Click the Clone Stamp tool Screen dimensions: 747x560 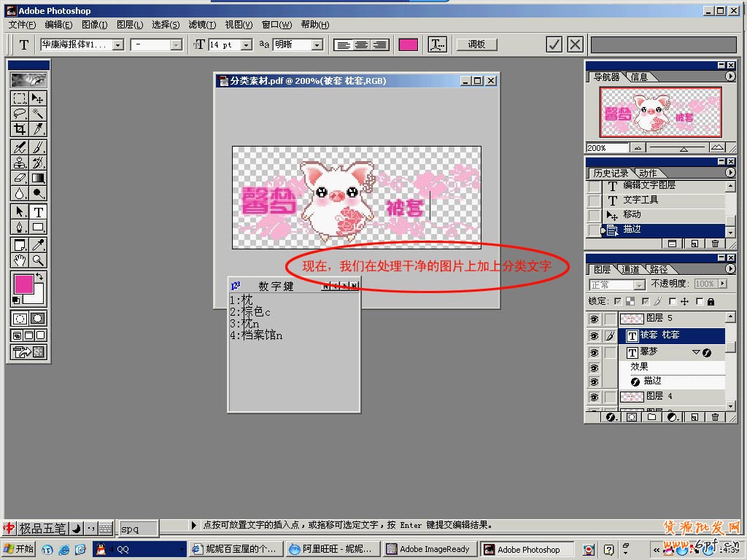pyautogui.click(x=20, y=163)
